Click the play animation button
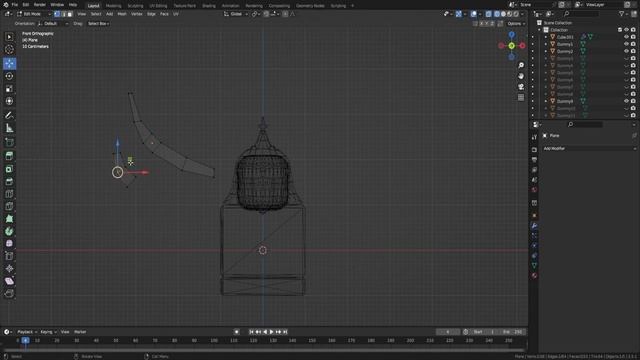 tap(271, 332)
